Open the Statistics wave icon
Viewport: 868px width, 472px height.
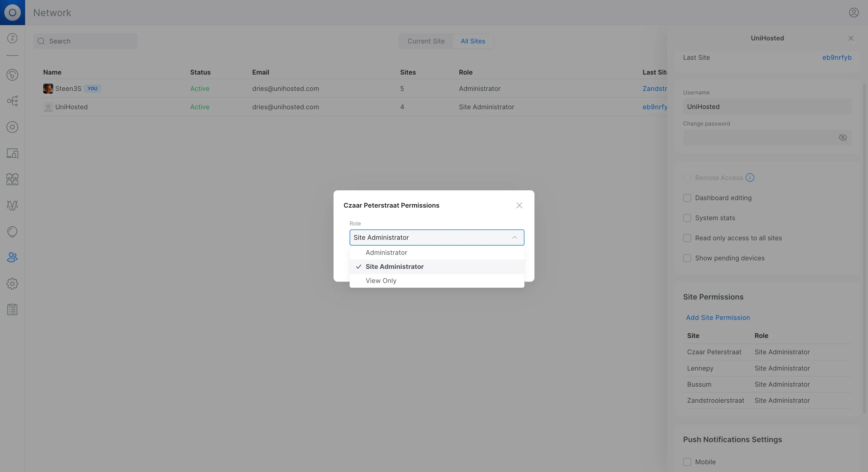coord(12,206)
